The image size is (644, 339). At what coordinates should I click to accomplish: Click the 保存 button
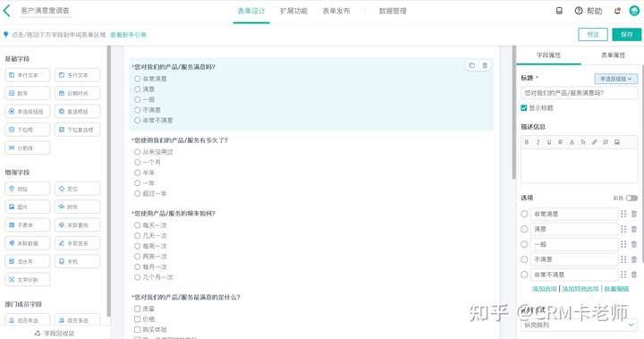tap(626, 35)
